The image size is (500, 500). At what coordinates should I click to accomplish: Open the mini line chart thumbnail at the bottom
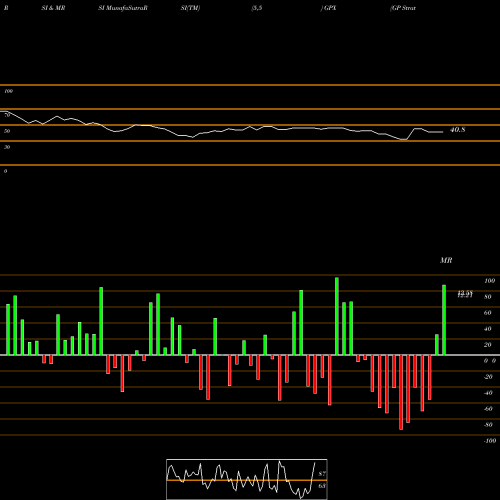tap(247, 479)
